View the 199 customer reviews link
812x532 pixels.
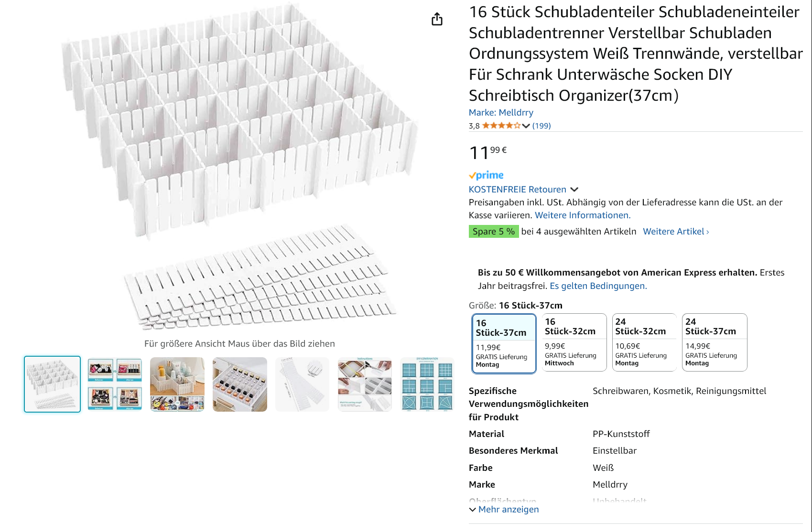(x=541, y=126)
